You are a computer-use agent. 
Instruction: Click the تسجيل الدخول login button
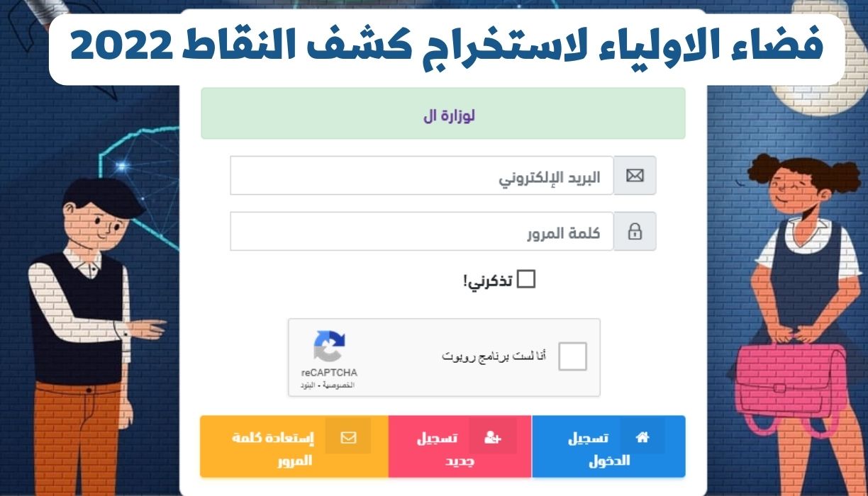[608, 446]
